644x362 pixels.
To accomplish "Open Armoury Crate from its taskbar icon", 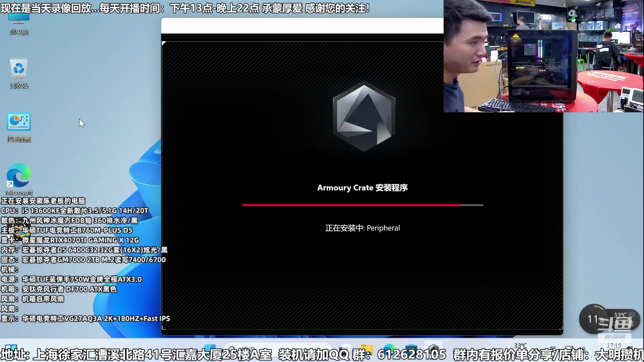I will point(433,348).
